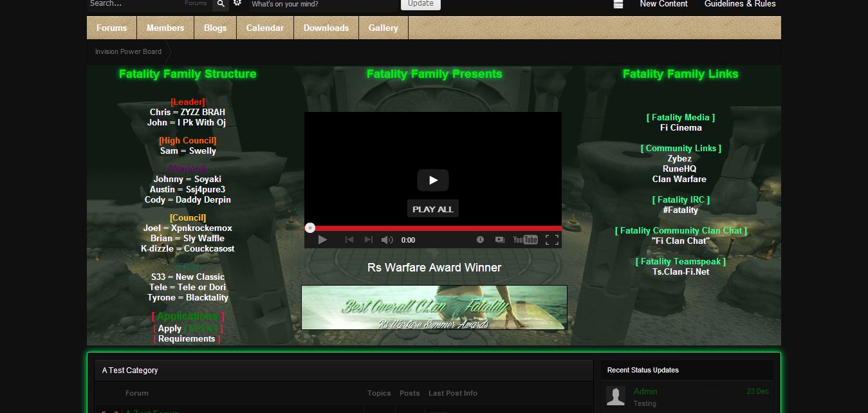Click the video progress bar scrubber

coord(310,228)
